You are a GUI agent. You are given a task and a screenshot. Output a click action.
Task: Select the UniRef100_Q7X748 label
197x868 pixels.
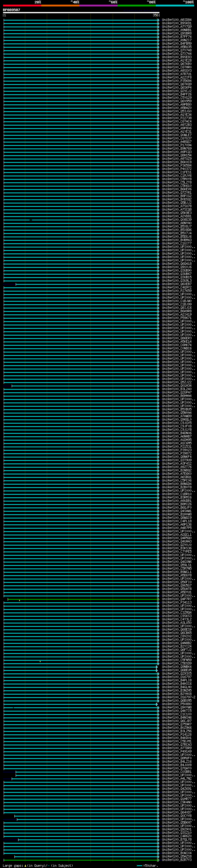pyautogui.click(x=176, y=50)
